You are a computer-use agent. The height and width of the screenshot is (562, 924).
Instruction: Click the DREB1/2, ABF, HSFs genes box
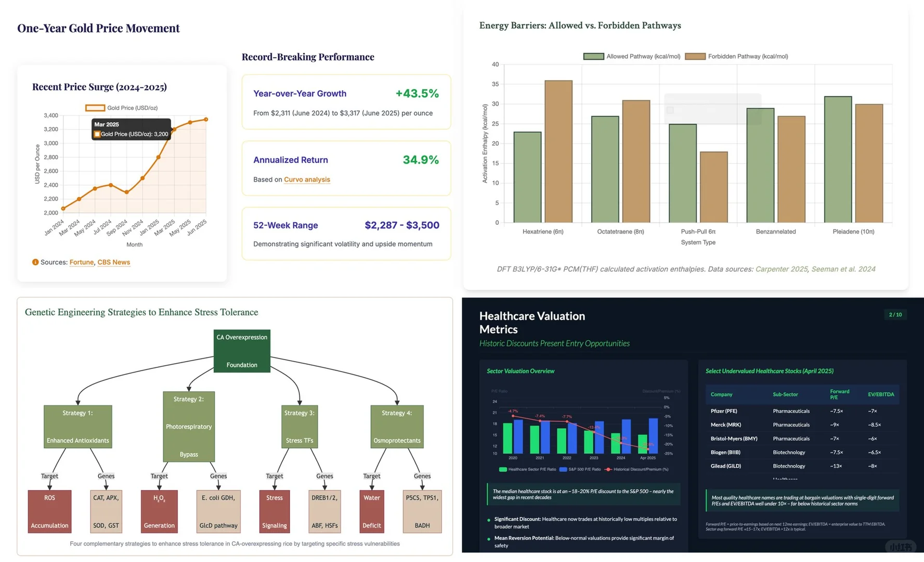[x=324, y=512]
